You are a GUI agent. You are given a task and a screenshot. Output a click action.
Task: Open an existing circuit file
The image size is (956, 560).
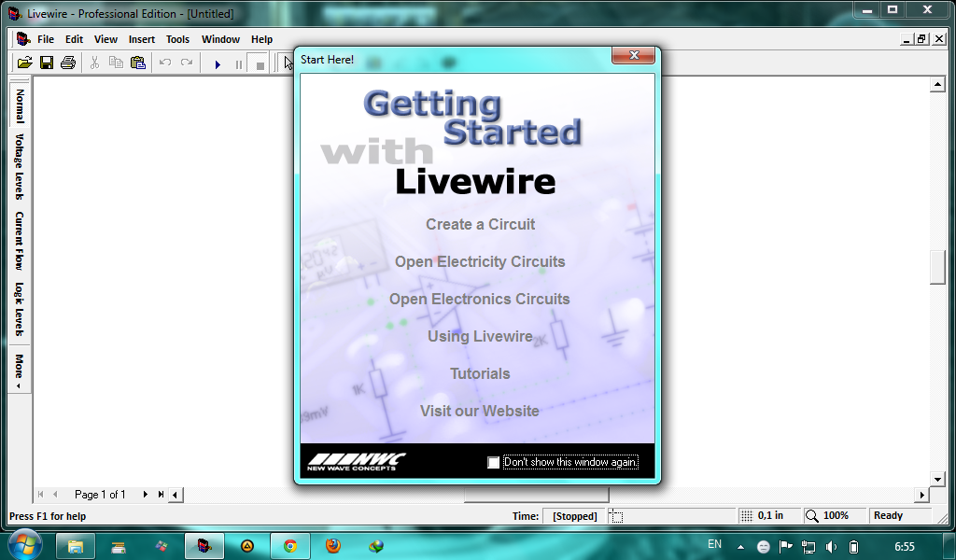coord(26,63)
